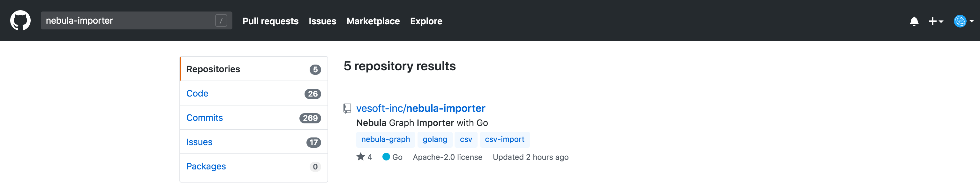
Task: Switch to Code search results
Action: click(197, 94)
